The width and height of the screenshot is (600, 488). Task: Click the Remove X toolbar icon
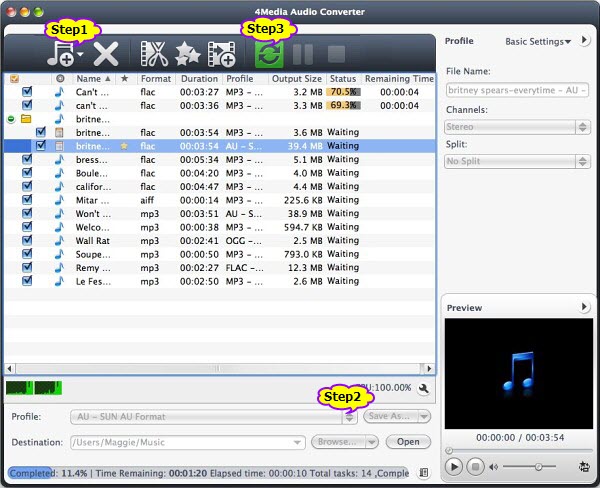click(x=106, y=54)
